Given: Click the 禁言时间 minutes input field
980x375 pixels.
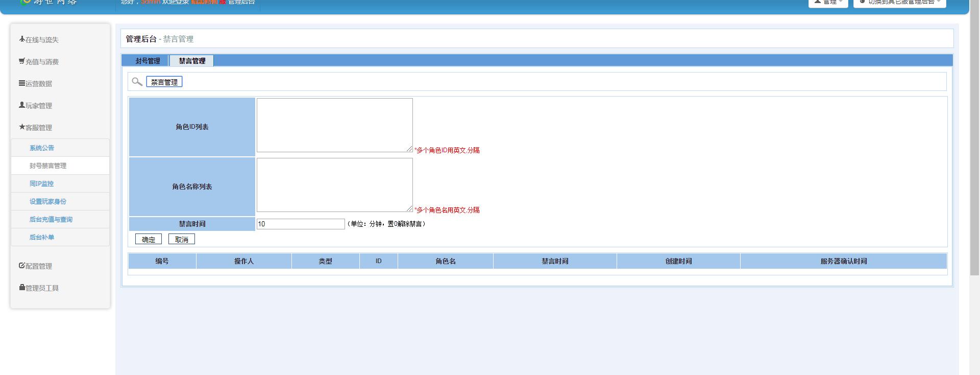Looking at the screenshot, I should (x=301, y=224).
